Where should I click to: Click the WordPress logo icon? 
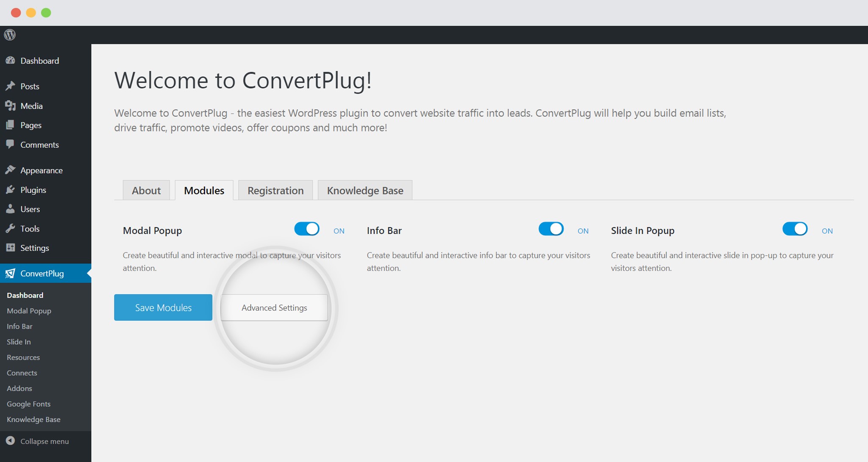tap(10, 35)
